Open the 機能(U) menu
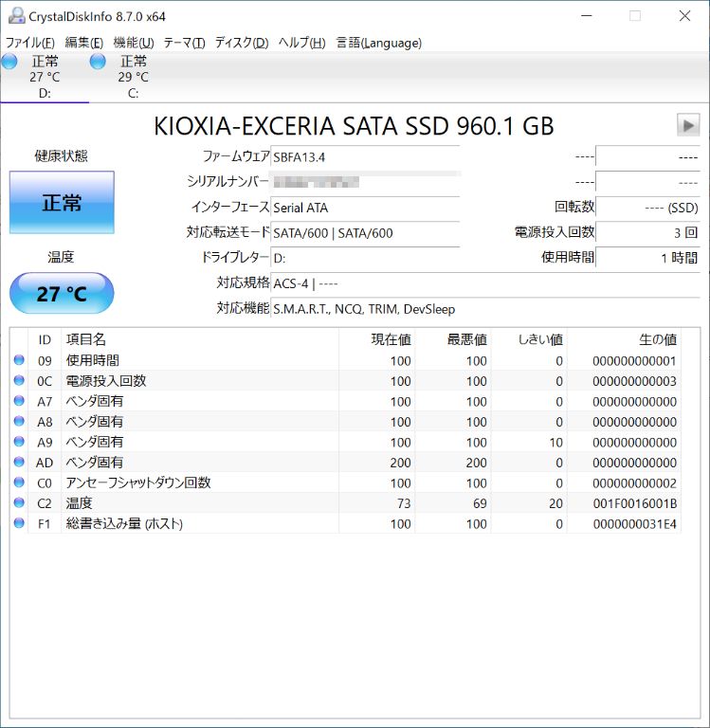This screenshot has height=728, width=710. point(134,43)
